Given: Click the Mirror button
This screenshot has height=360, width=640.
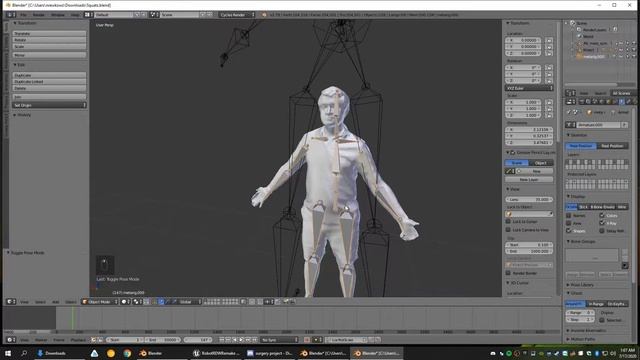Looking at the screenshot, I should (49, 55).
